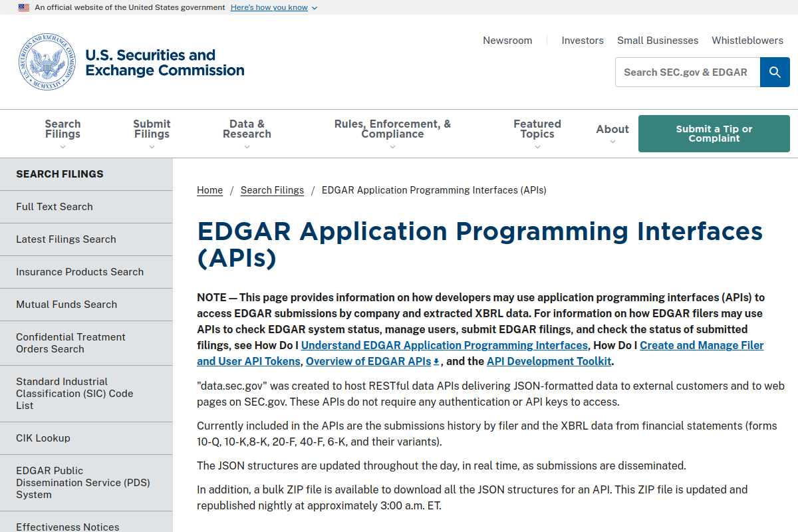Open Understand EDGAR Application Programming Interfaces link
This screenshot has width=798, height=532.
tap(444, 345)
